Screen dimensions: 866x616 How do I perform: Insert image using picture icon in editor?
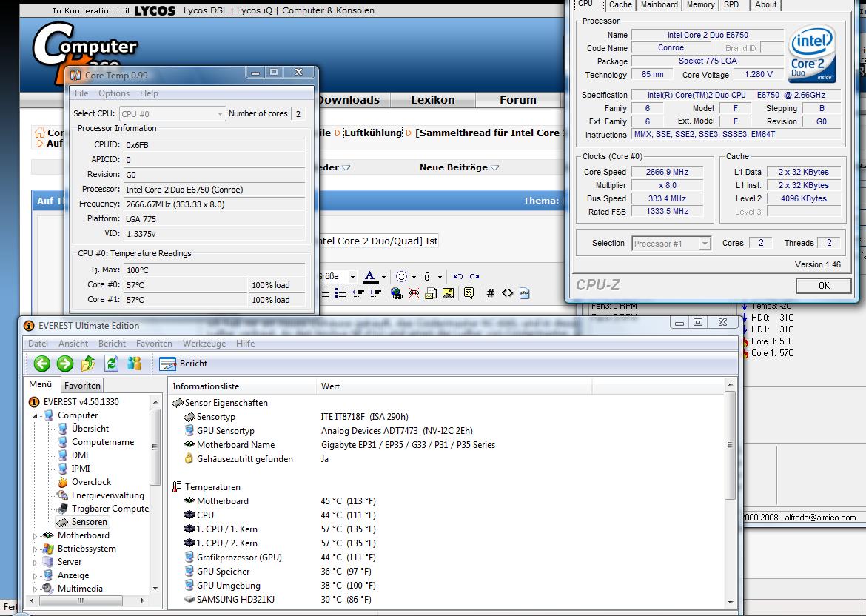(x=448, y=292)
